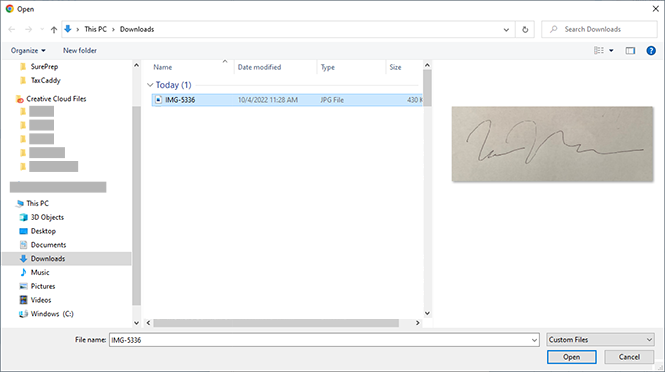Select Downloads in the address breadcrumb
This screenshot has width=665, height=372.
click(x=137, y=29)
